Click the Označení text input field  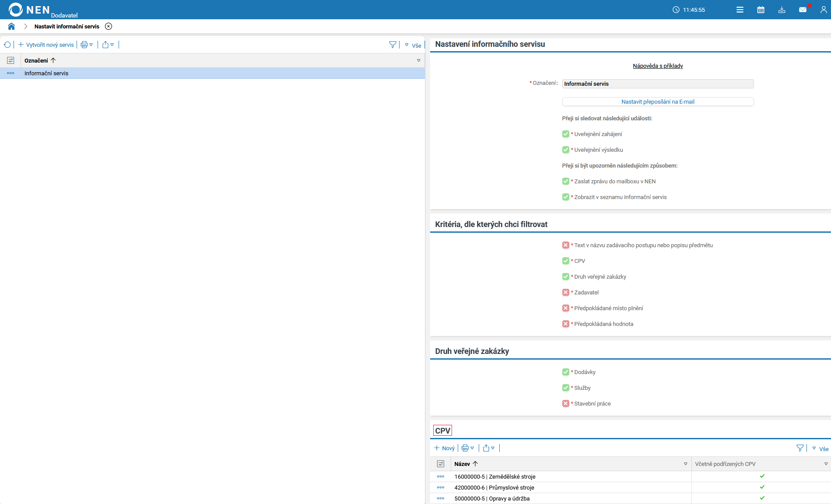click(657, 84)
